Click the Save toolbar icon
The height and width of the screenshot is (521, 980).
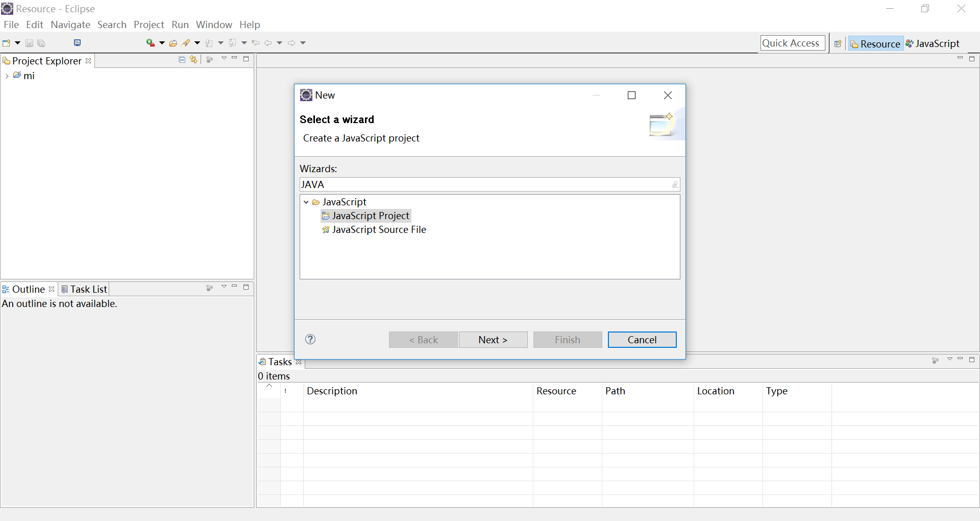coord(29,43)
